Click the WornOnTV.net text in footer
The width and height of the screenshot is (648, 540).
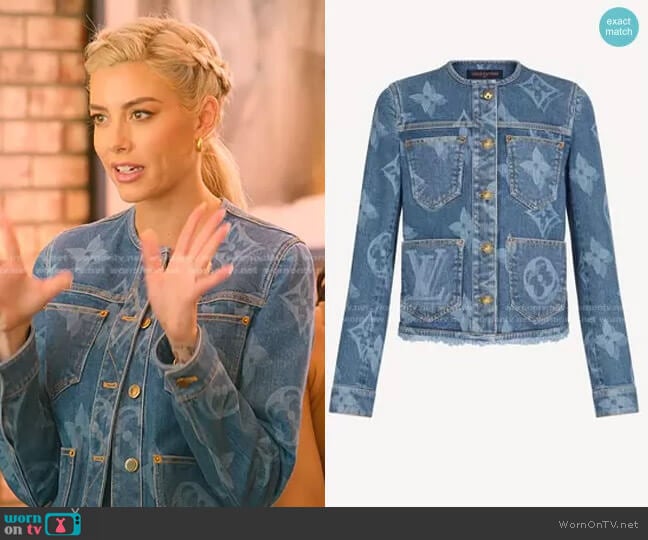point(598,524)
